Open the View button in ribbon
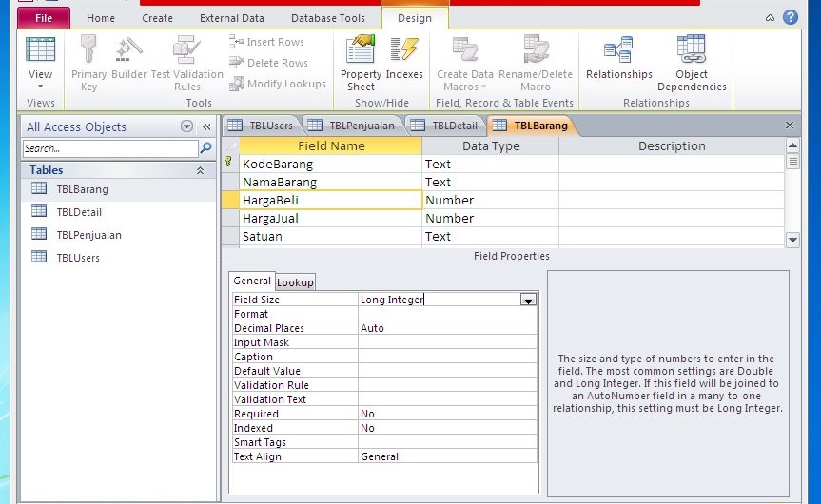 40,58
